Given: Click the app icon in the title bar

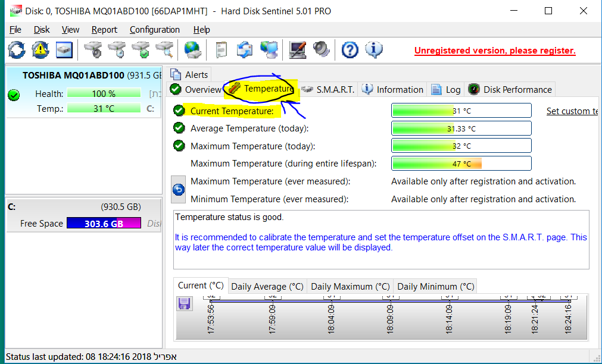Looking at the screenshot, I should pos(15,11).
